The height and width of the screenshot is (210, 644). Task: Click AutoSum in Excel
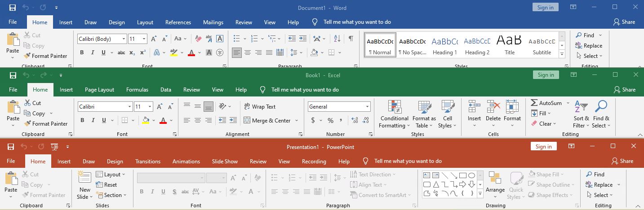546,103
